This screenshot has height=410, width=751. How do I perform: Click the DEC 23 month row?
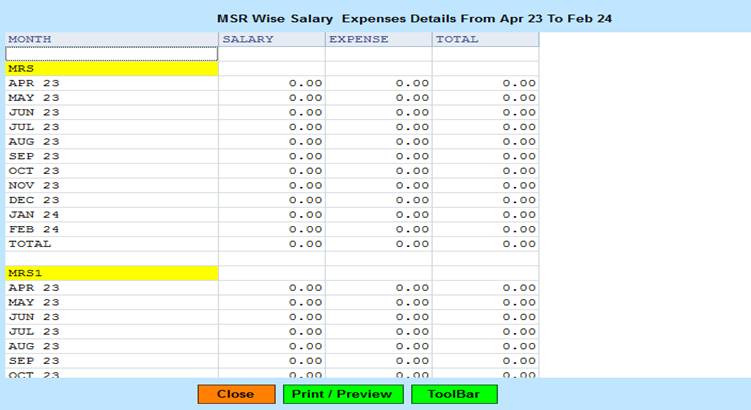click(x=34, y=200)
